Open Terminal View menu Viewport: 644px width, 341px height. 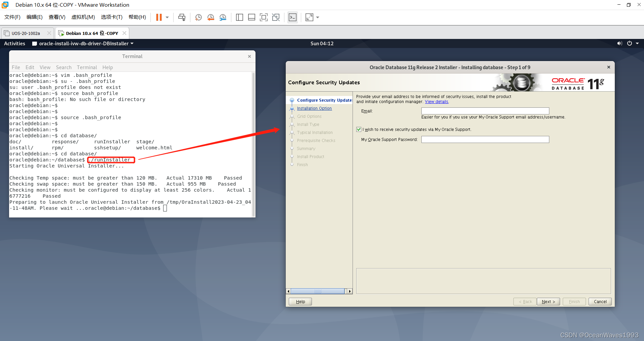pyautogui.click(x=45, y=67)
